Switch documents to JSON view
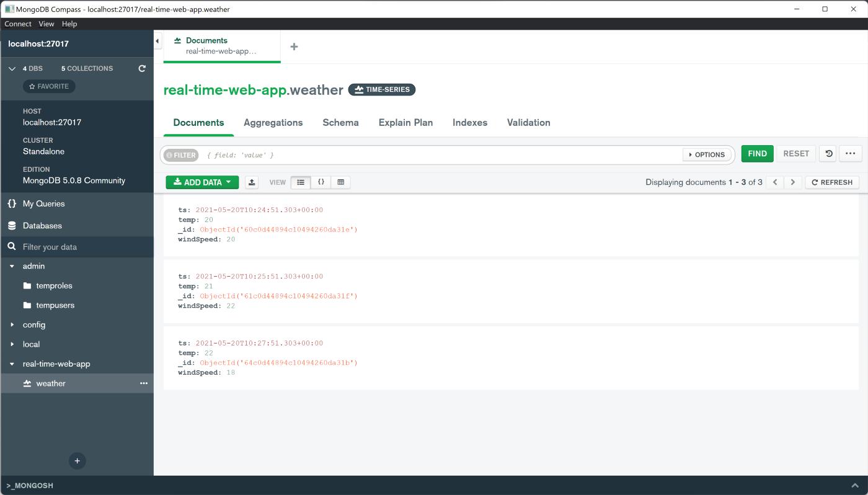 point(321,182)
